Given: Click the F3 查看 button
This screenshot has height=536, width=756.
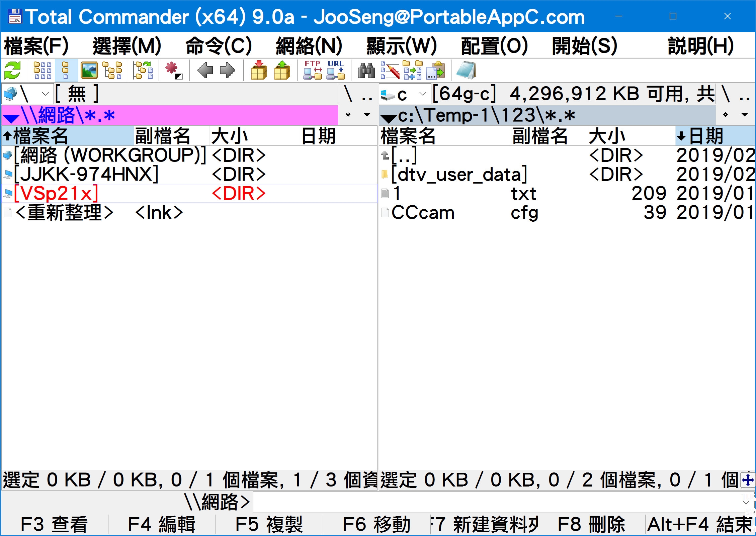Looking at the screenshot, I should point(54,524).
